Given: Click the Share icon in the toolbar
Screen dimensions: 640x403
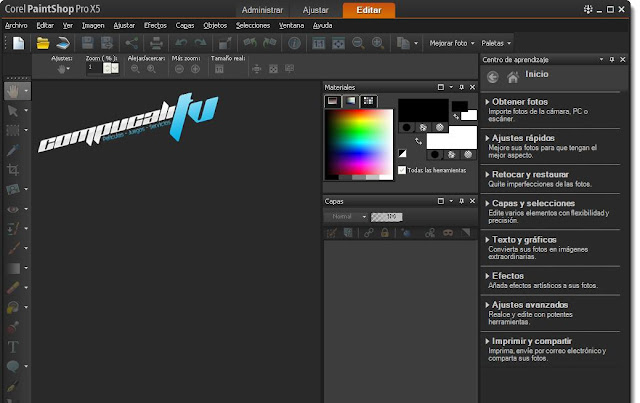Looking at the screenshot, I should tap(131, 43).
